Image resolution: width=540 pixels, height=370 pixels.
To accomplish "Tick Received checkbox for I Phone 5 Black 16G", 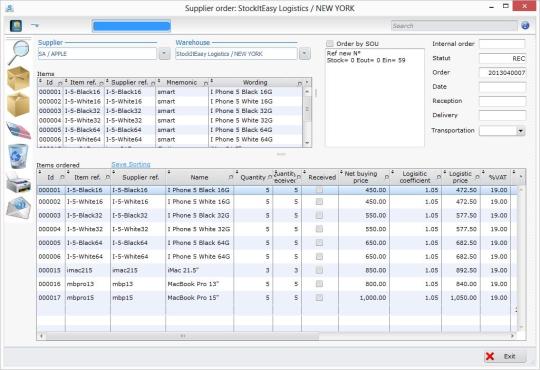I will click(319, 190).
